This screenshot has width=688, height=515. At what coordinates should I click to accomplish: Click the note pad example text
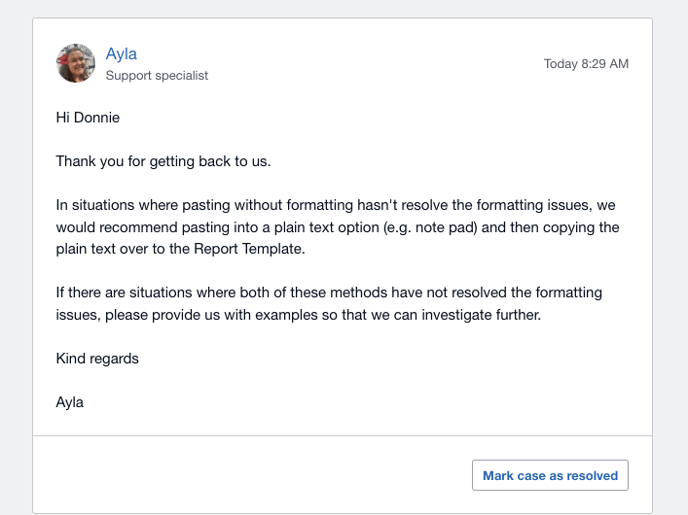click(445, 227)
